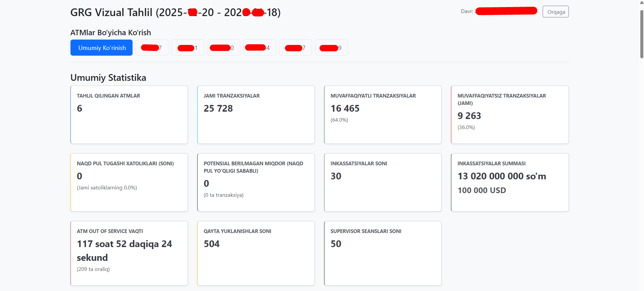644x291 pixels.
Task: Click the vertical scrollbar thumb
Action: pyautogui.click(x=642, y=34)
